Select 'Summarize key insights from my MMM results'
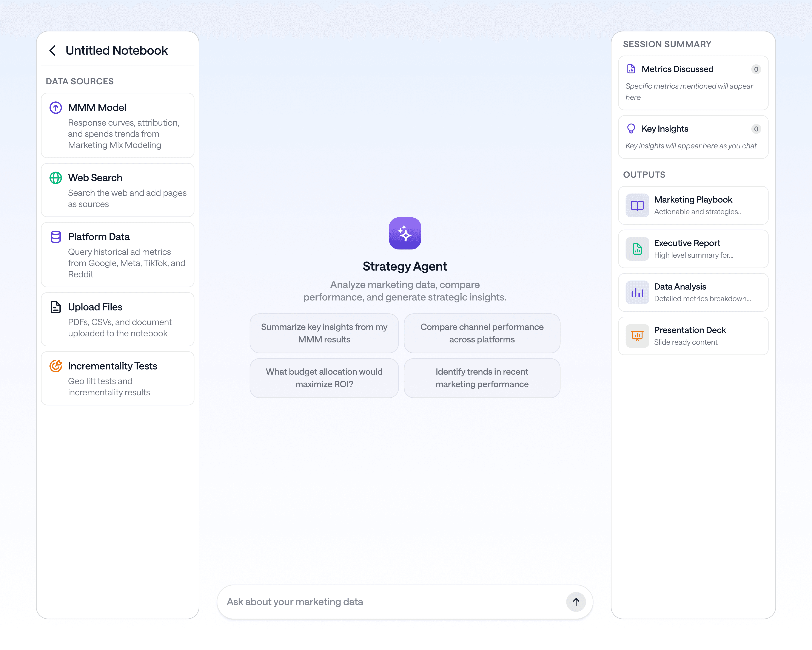 click(324, 333)
